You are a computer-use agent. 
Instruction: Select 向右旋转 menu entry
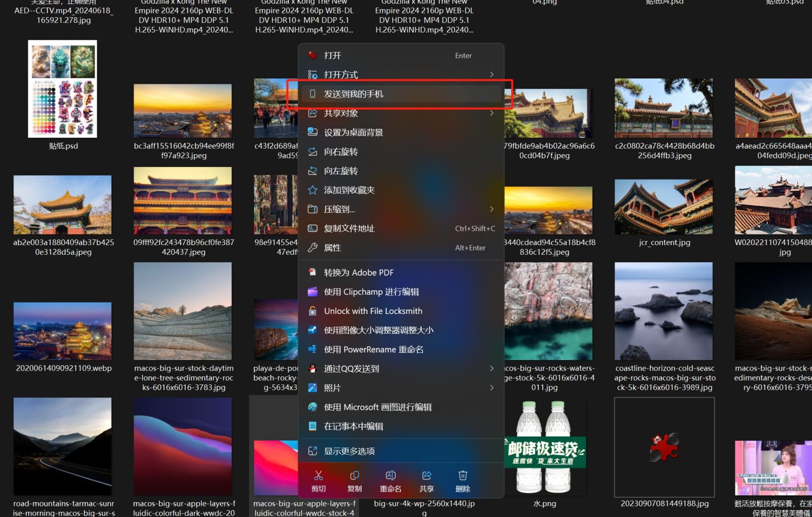tap(401, 152)
